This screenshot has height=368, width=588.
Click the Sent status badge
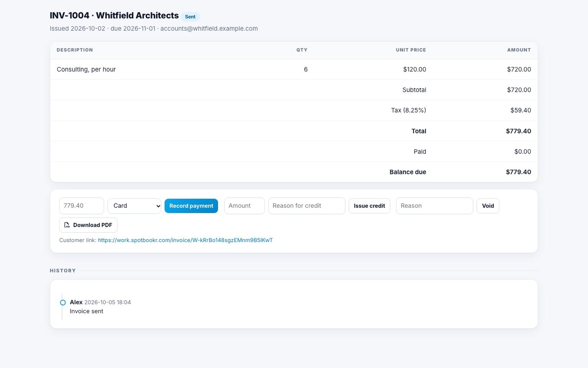point(190,17)
